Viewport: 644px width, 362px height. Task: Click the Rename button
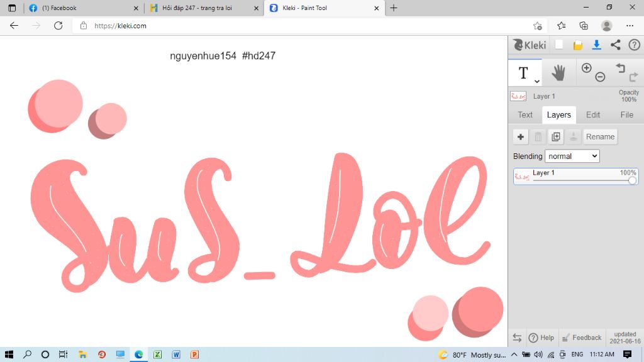[x=600, y=136]
